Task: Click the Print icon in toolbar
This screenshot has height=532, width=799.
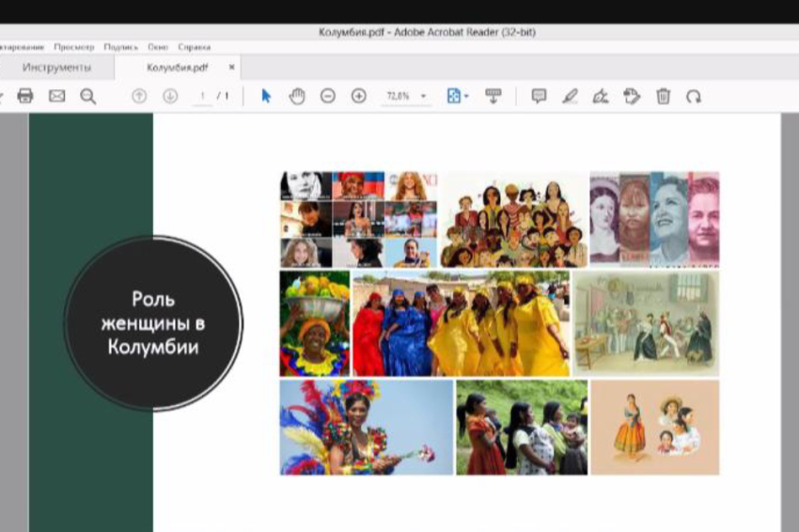Action: pyautogui.click(x=25, y=96)
